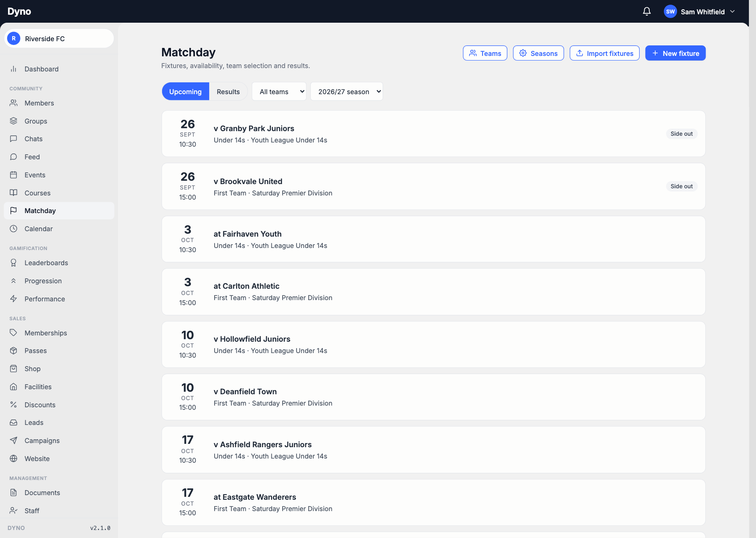Click the Shop bag icon

click(13, 369)
